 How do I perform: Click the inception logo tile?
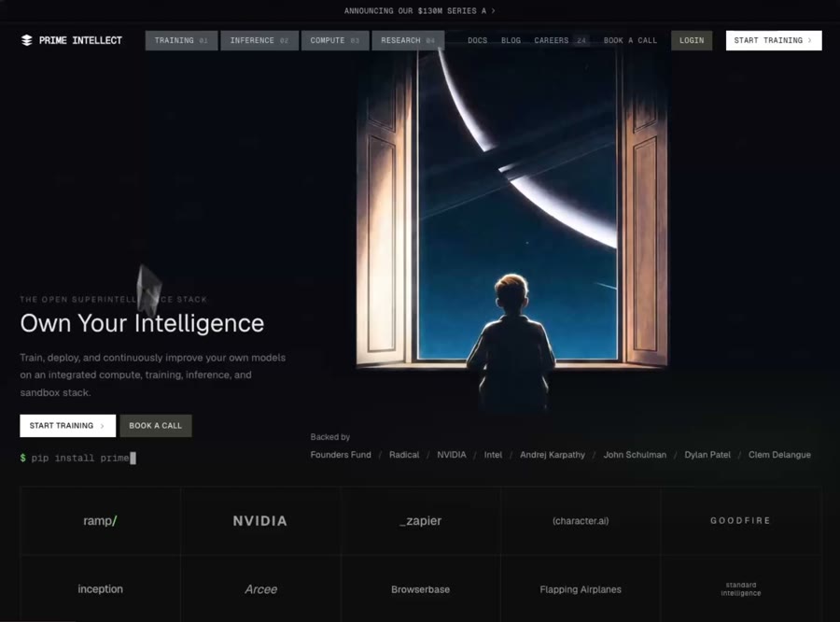100,588
